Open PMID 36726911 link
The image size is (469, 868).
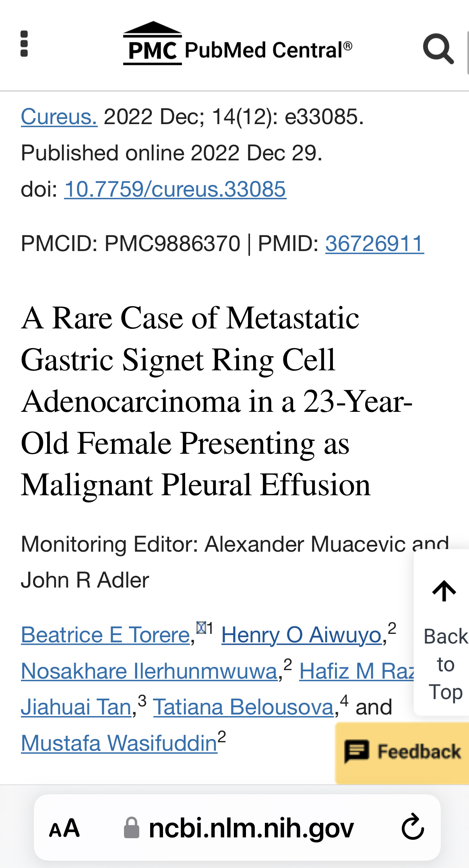374,243
